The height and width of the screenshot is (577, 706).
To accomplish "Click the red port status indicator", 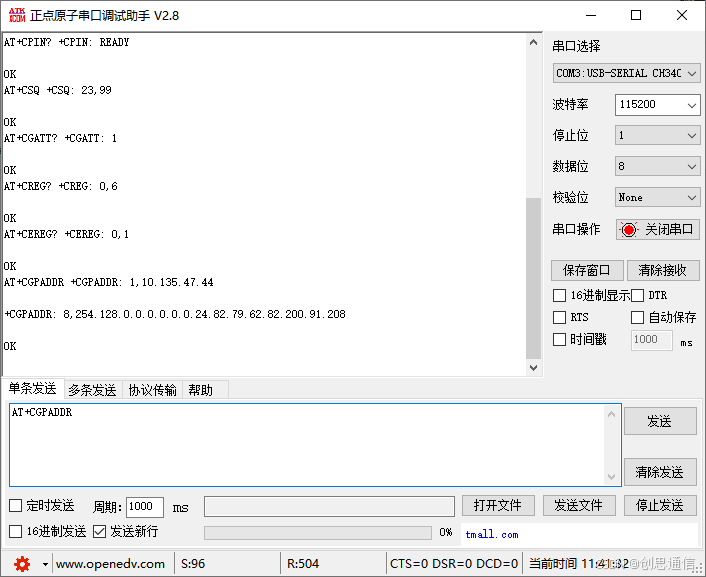I will point(629,230).
